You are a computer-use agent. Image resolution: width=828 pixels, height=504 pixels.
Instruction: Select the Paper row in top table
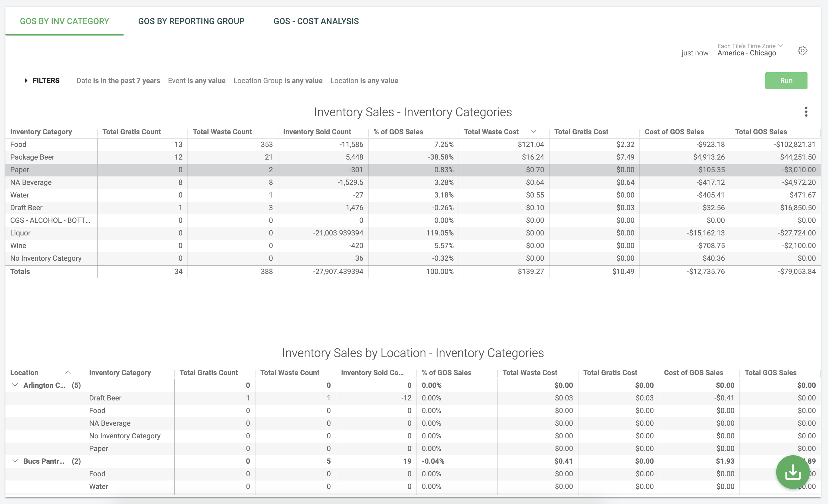[x=413, y=170]
